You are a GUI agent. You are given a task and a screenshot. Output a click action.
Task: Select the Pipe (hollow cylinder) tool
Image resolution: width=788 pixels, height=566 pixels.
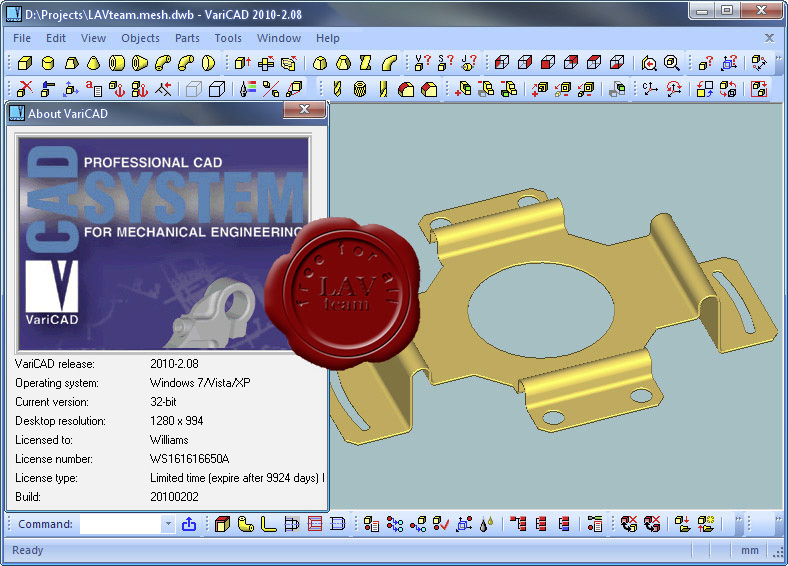pyautogui.click(x=117, y=63)
